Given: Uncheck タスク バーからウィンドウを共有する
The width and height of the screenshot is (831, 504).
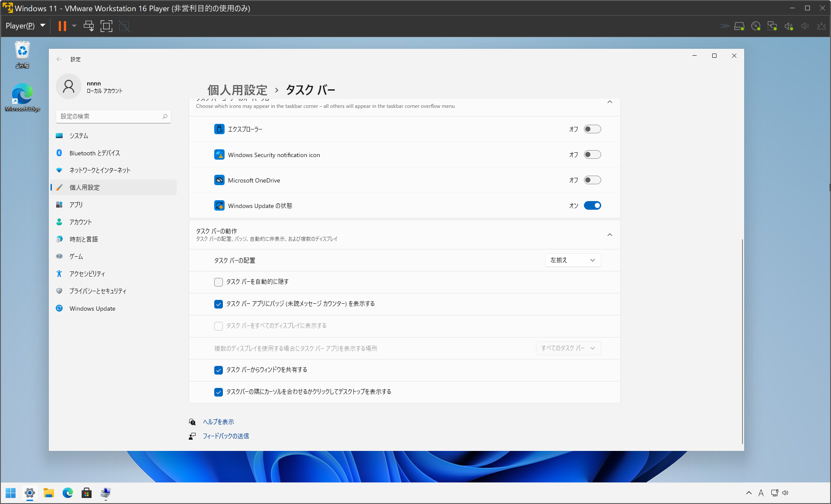Looking at the screenshot, I should 219,370.
